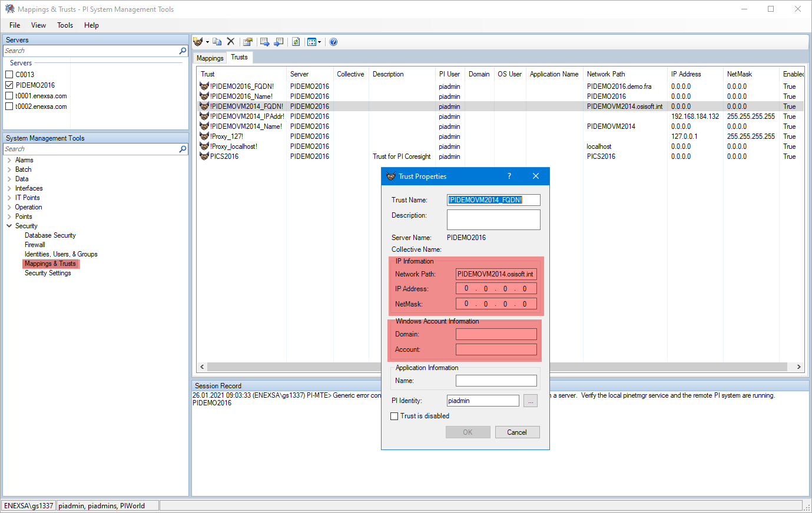This screenshot has width=812, height=513.
Task: Click the Refresh toolbar icon
Action: 296,42
